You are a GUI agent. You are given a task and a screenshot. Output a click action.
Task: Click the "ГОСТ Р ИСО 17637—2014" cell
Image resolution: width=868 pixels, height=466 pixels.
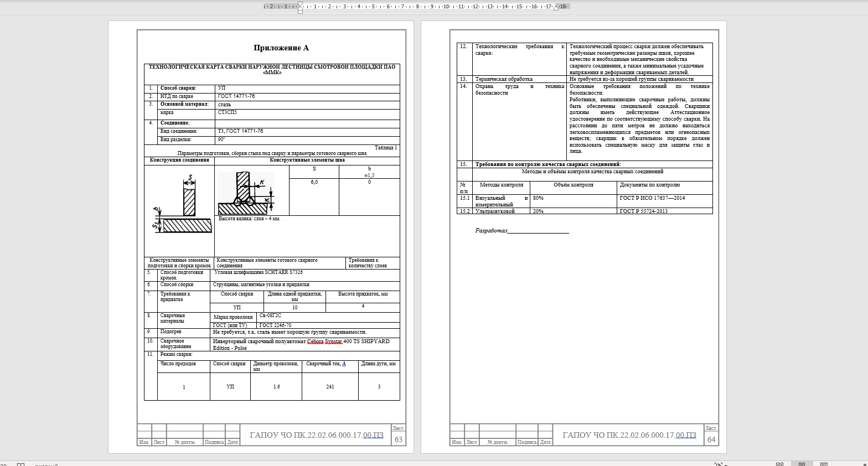652,198
